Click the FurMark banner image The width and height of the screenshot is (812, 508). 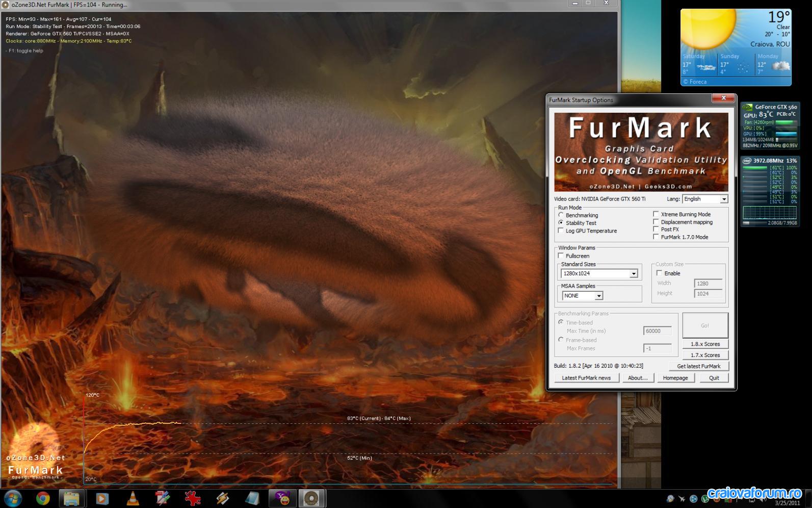click(x=641, y=152)
